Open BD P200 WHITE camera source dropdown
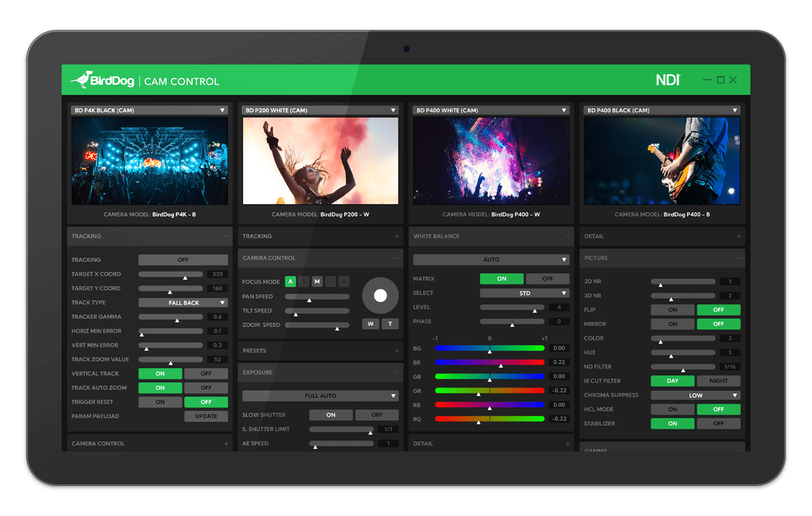 point(320,110)
